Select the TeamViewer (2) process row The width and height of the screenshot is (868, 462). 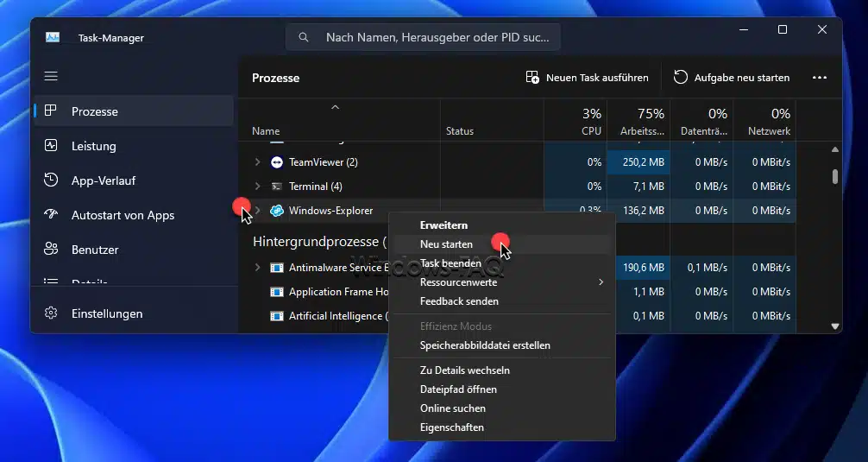click(x=518, y=162)
